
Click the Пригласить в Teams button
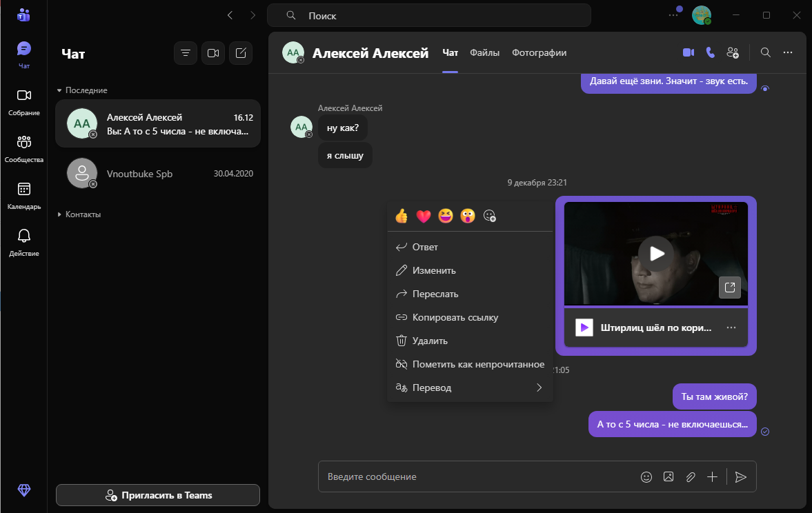158,495
